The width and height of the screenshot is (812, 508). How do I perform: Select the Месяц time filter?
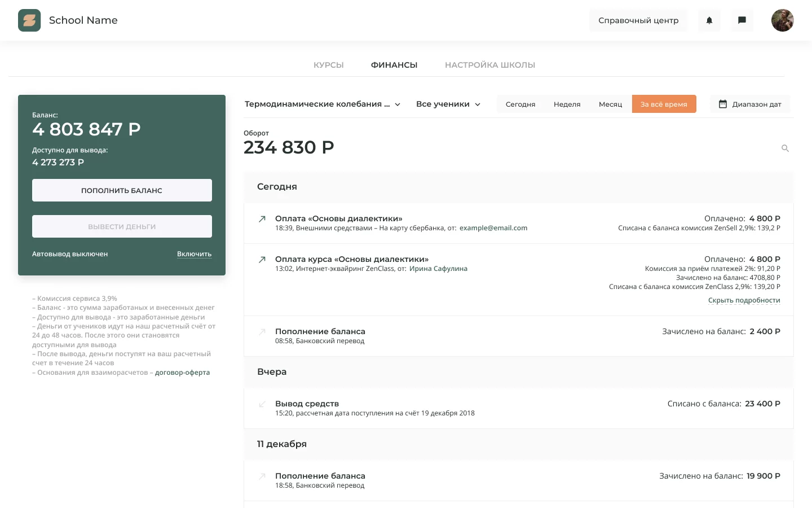point(610,104)
